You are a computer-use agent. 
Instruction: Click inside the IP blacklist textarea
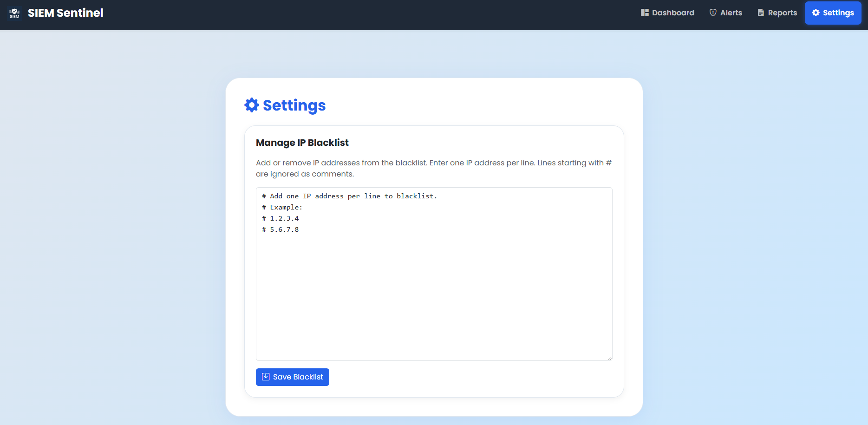434,293
